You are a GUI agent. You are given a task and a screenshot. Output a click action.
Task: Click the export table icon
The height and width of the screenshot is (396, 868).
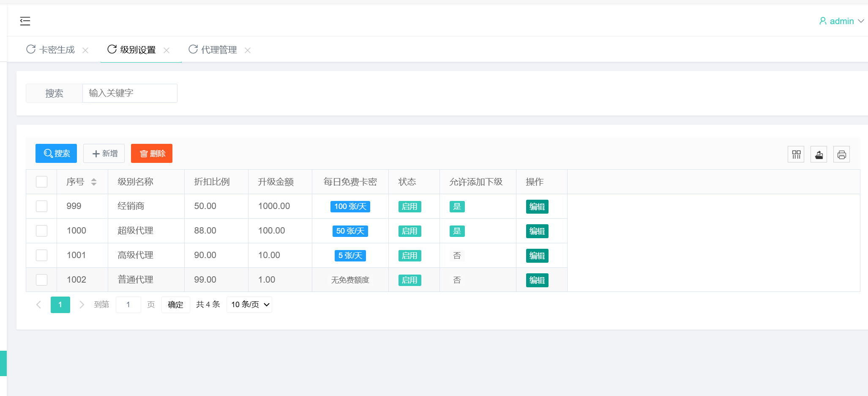click(819, 154)
